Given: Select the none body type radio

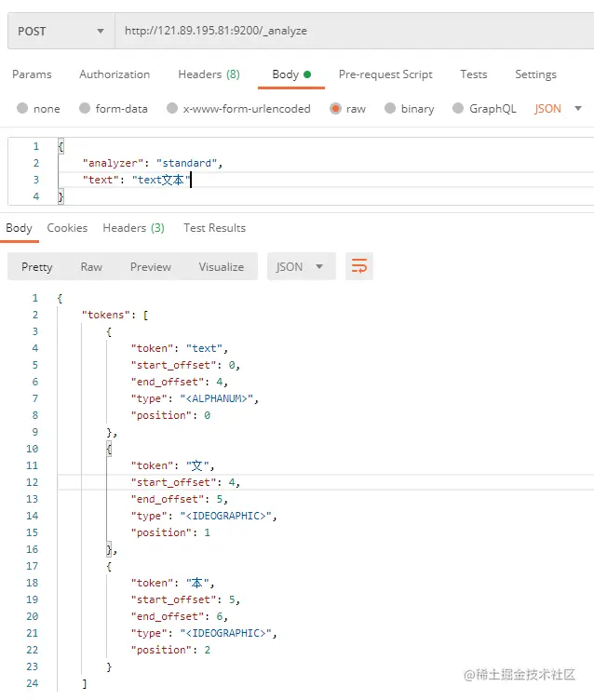Looking at the screenshot, I should (x=22, y=108).
